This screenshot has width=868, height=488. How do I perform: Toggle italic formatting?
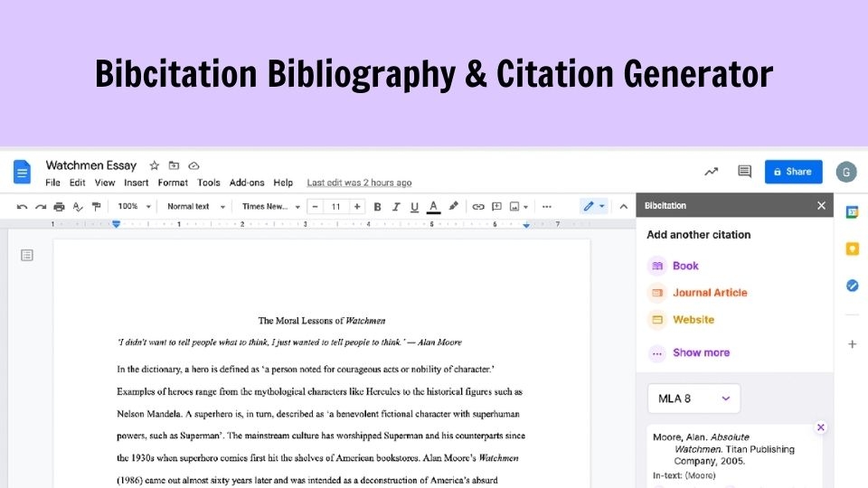point(396,206)
